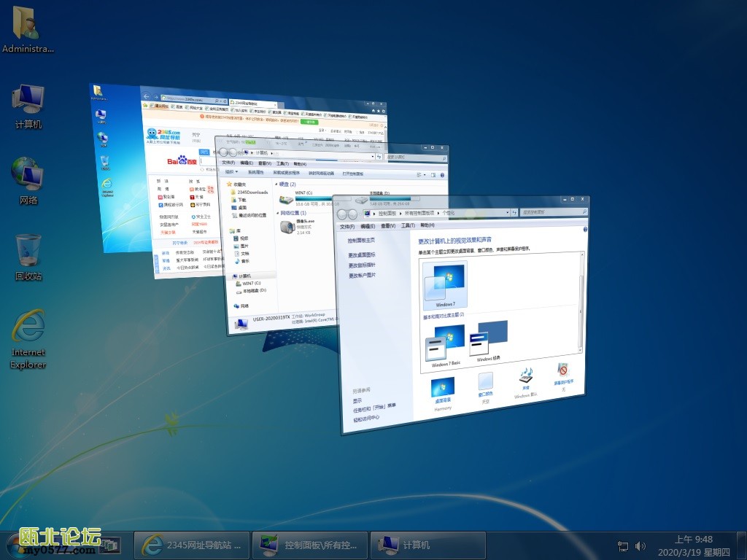Click the volume speaker tray icon
Image resolution: width=747 pixels, height=560 pixels.
click(640, 545)
